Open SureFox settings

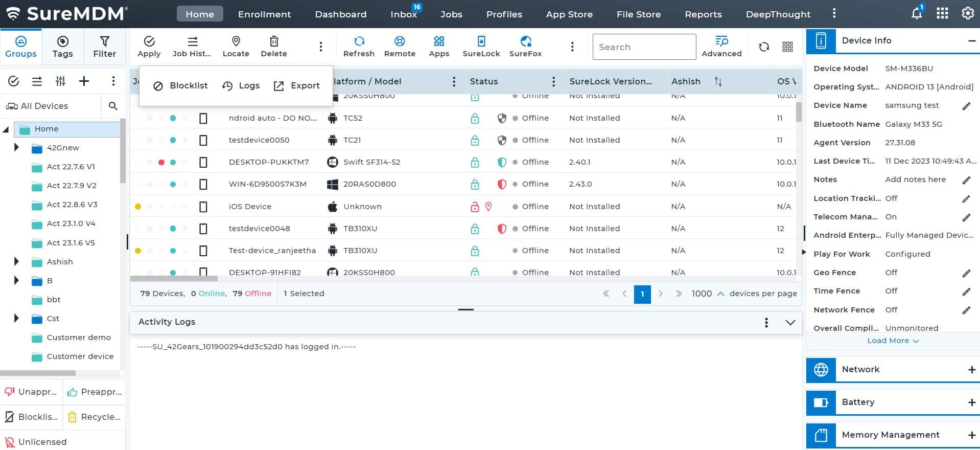click(x=525, y=47)
